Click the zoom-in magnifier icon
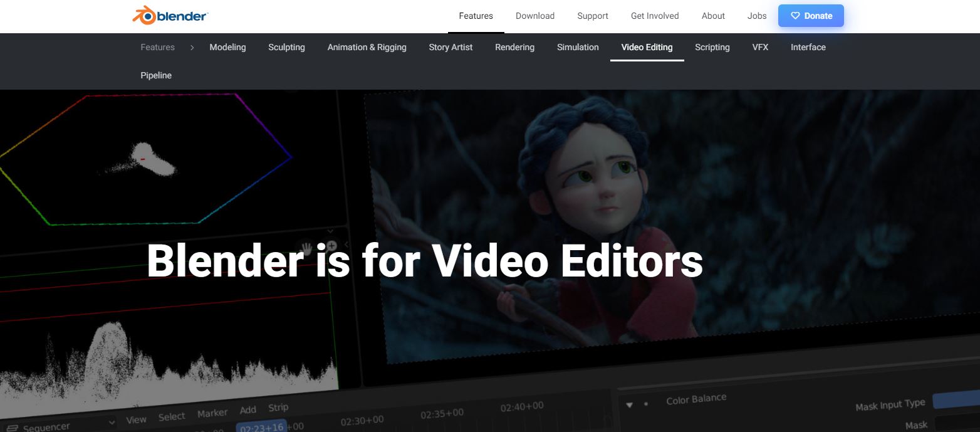980x432 pixels. (331, 245)
